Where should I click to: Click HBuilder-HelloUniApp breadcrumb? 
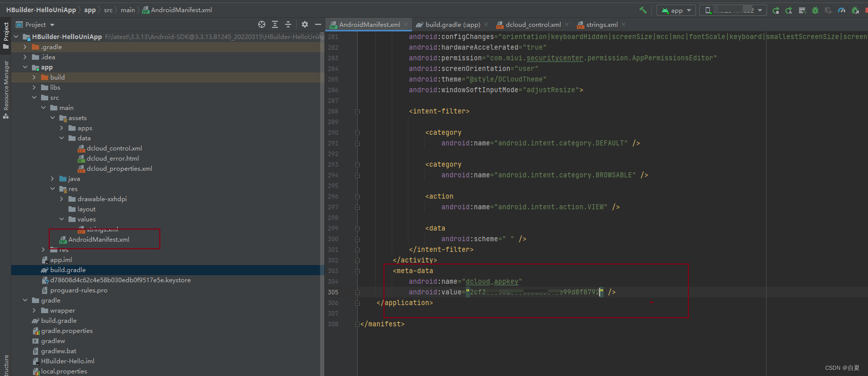pos(41,10)
